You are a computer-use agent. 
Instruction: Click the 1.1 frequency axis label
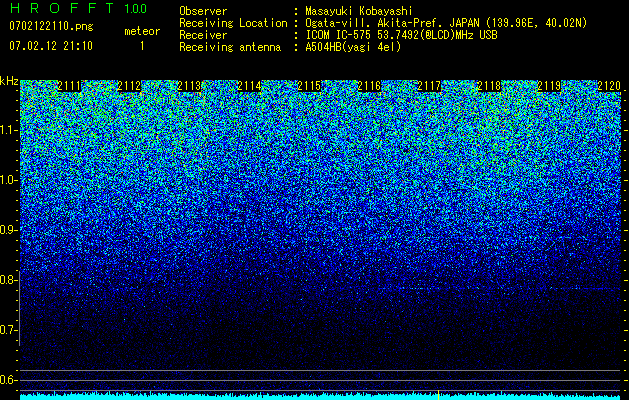(x=9, y=130)
